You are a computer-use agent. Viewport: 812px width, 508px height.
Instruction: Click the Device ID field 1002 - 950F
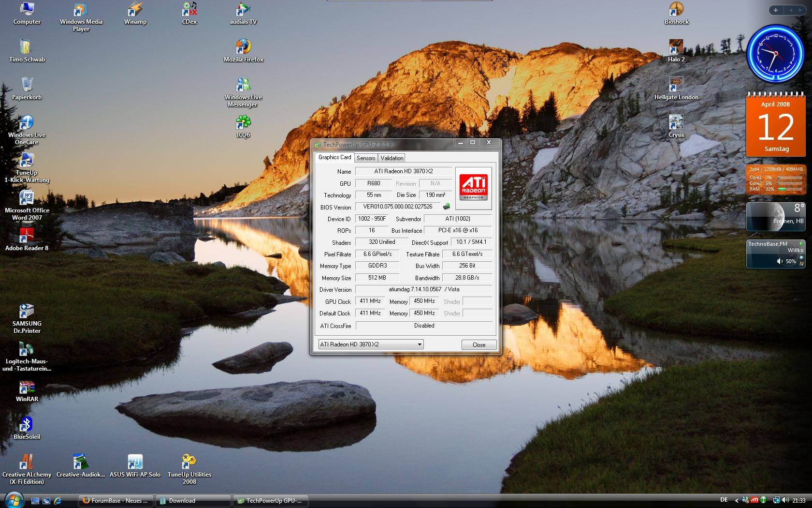click(x=372, y=219)
